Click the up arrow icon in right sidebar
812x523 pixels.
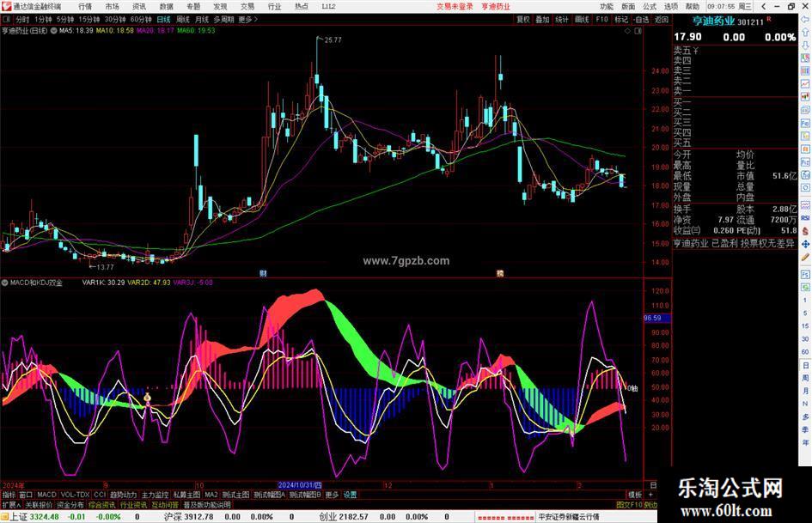[805, 32]
